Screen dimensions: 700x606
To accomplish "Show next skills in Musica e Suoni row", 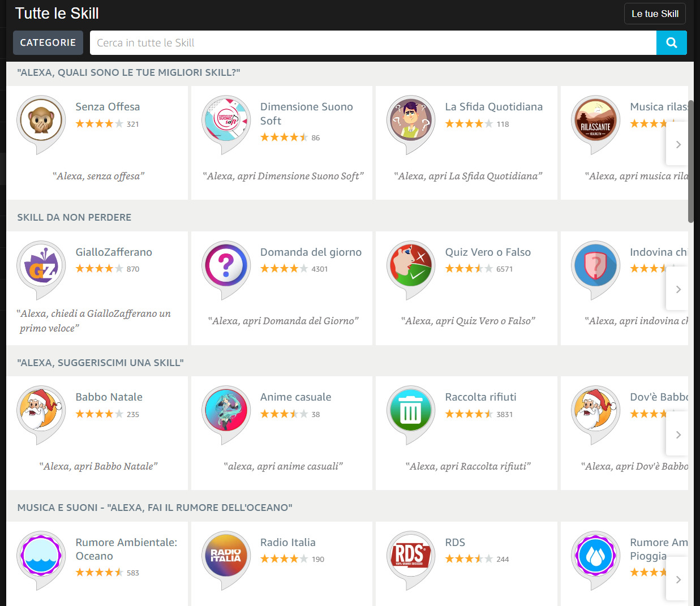I will (x=677, y=579).
